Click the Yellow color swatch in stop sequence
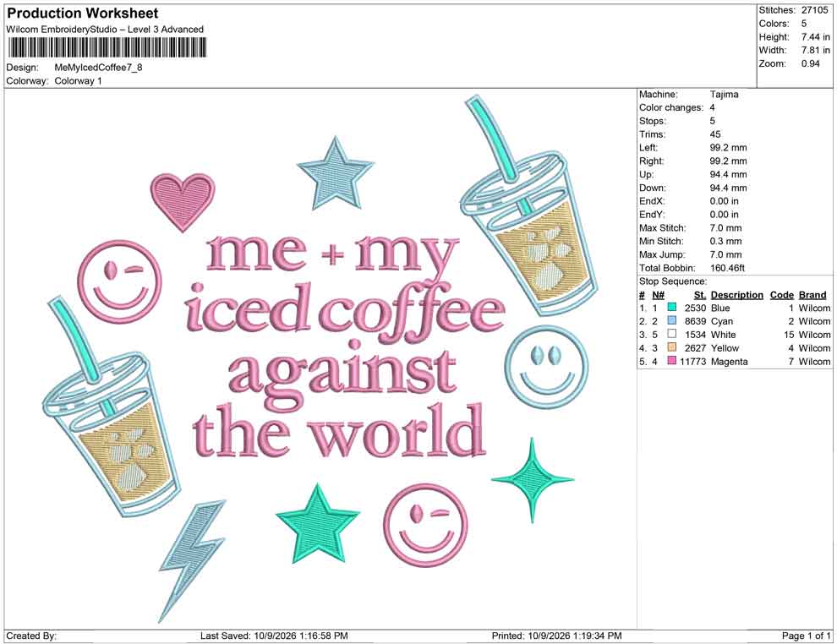 pyautogui.click(x=672, y=347)
